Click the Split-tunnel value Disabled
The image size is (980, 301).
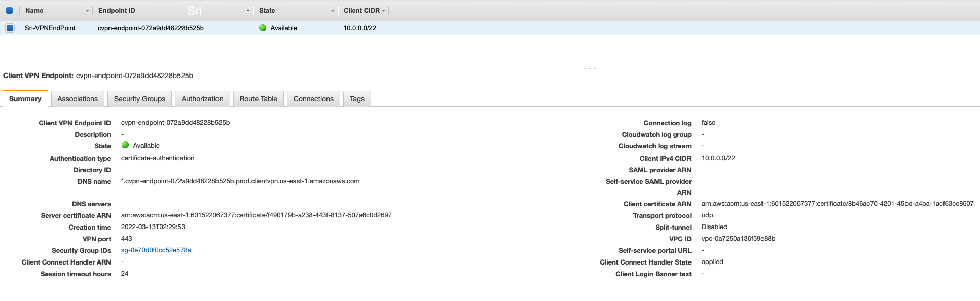click(714, 227)
